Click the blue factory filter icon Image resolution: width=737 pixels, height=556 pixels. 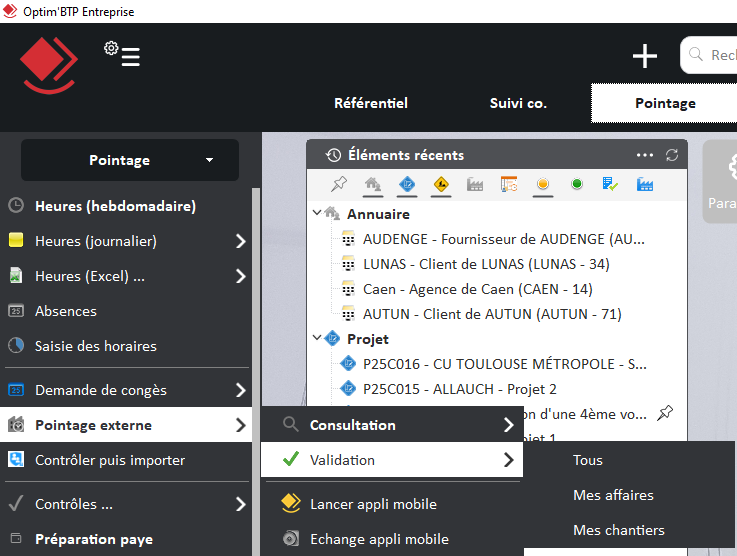click(644, 184)
